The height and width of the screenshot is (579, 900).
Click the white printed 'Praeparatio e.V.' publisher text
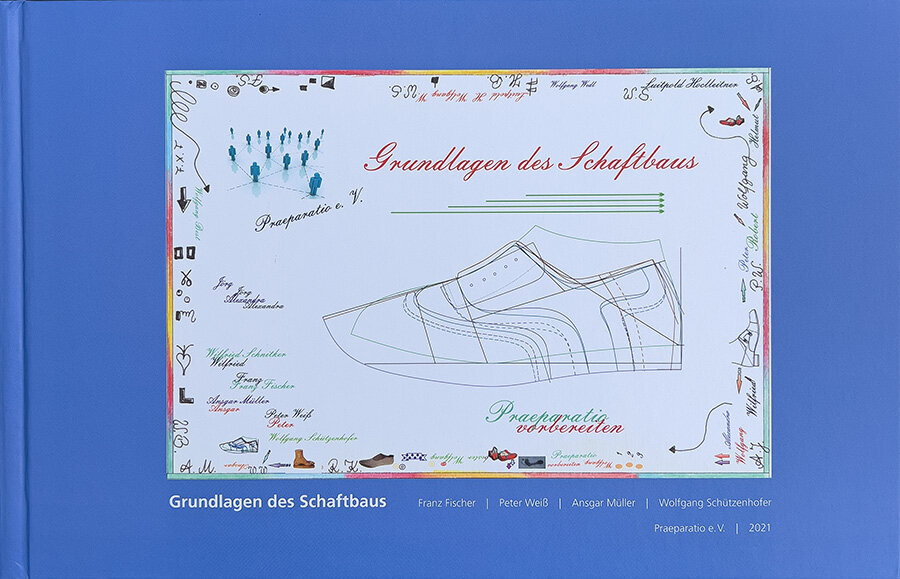point(689,528)
